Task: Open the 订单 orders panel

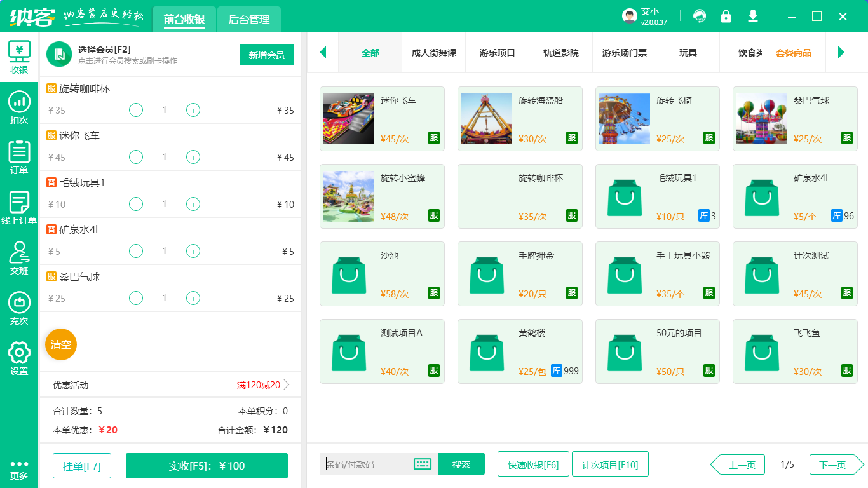Action: pos(19,156)
